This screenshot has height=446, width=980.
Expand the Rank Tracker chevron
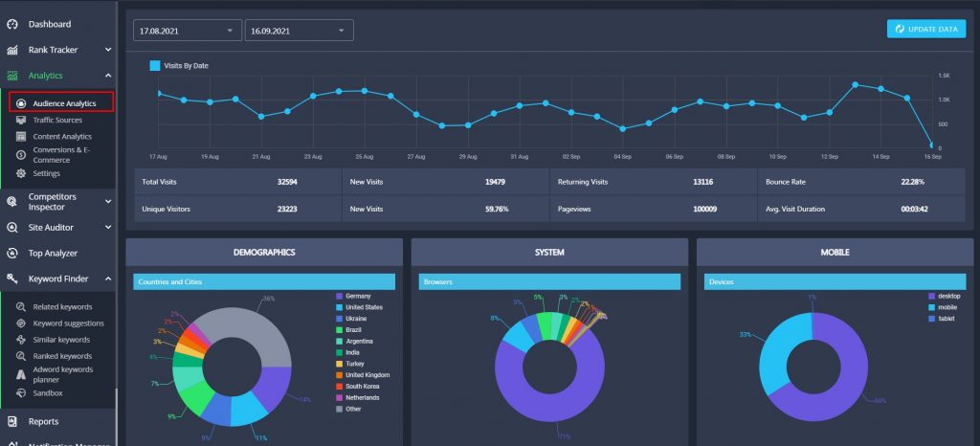pyautogui.click(x=108, y=50)
